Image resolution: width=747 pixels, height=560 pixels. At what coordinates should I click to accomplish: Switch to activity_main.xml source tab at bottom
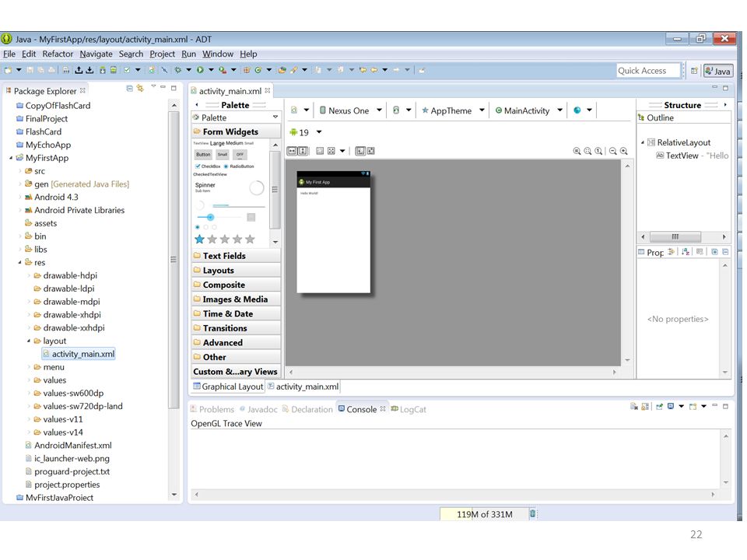coord(303,387)
